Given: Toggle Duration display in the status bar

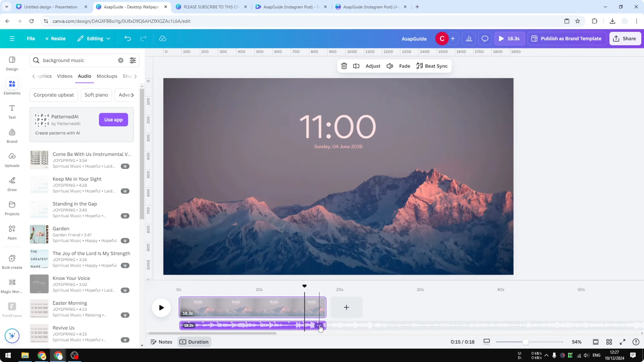Looking at the screenshot, I should coord(194,342).
